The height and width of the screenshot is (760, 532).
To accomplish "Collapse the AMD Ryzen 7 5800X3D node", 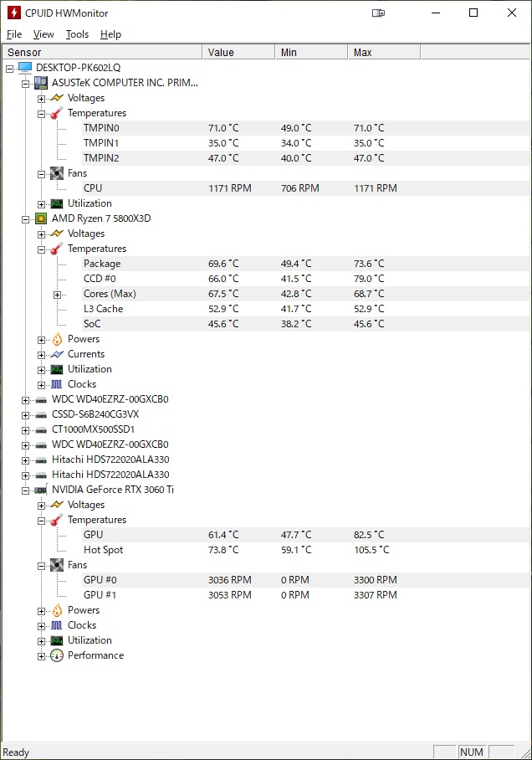I will [25, 219].
